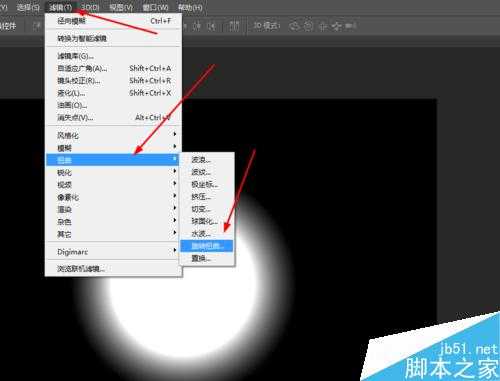Open 滤镜库(G)... filter gallery
This screenshot has width=500, height=381.
point(114,56)
